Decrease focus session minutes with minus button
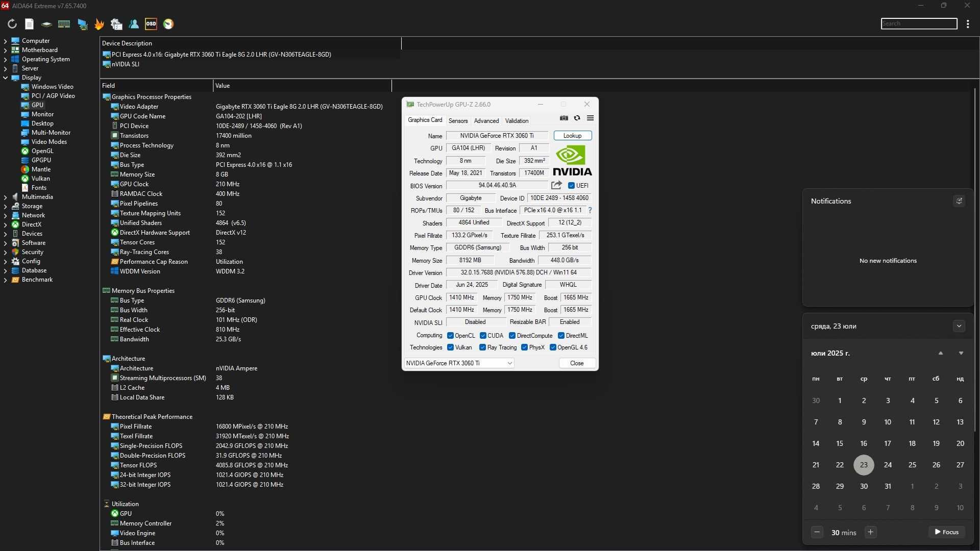This screenshot has width=980, height=551. [x=817, y=532]
